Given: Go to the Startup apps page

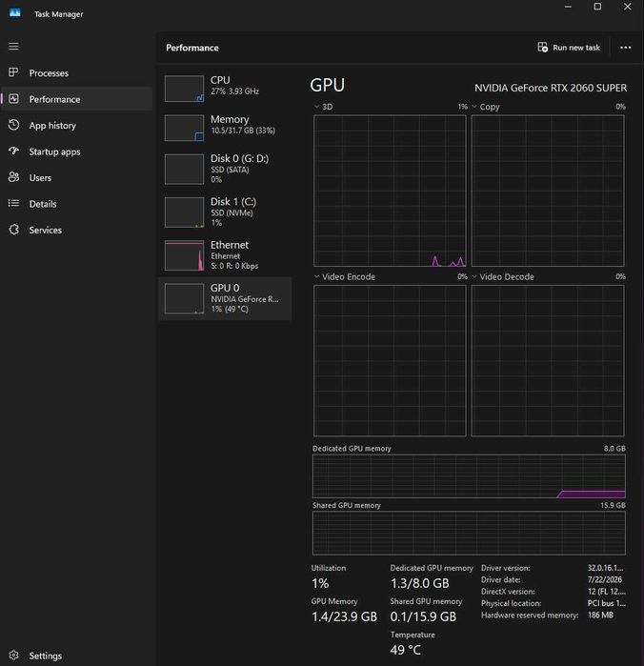Looking at the screenshot, I should (x=76, y=151).
